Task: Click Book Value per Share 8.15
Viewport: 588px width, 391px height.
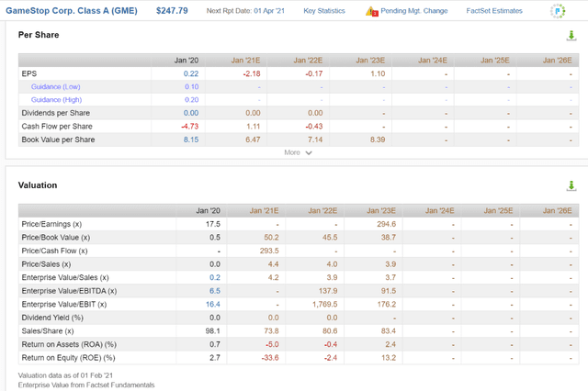Action: [191, 140]
